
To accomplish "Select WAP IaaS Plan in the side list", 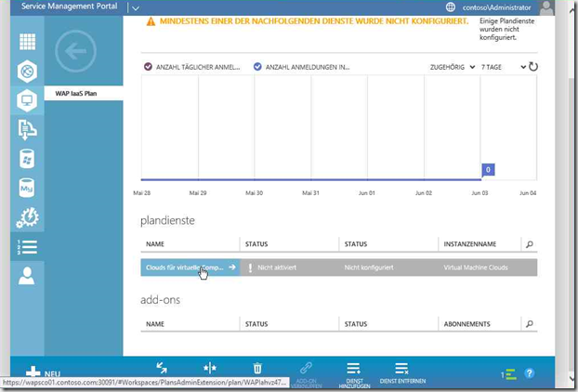I will 84,93.
